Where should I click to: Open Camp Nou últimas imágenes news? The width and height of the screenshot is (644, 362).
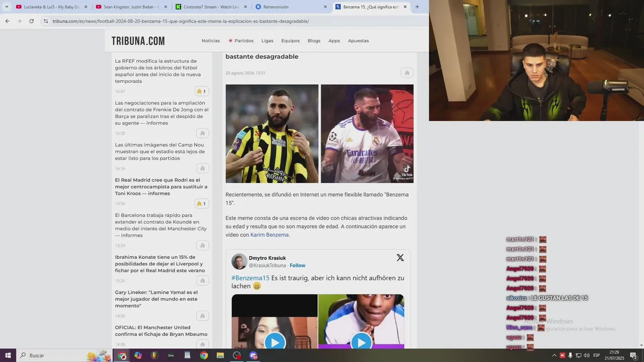pos(159,151)
